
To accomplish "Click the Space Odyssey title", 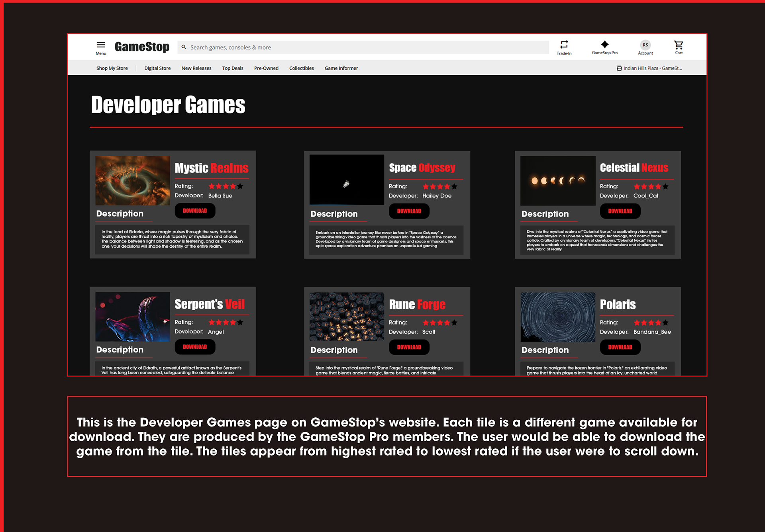I will click(x=422, y=168).
